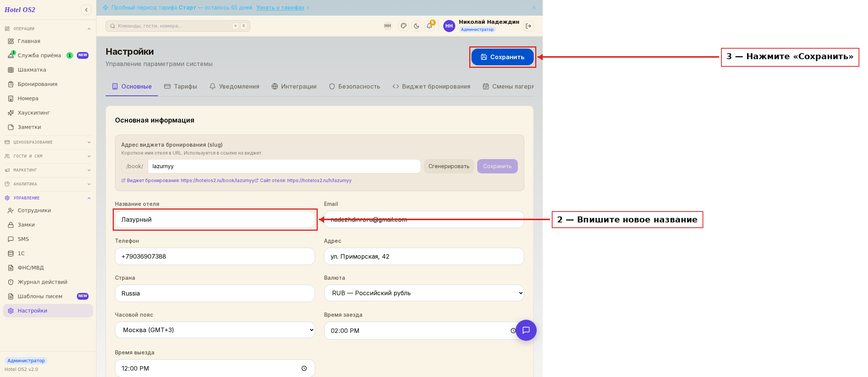Click the Телефон input field
The height and width of the screenshot is (377, 868).
(215, 256)
